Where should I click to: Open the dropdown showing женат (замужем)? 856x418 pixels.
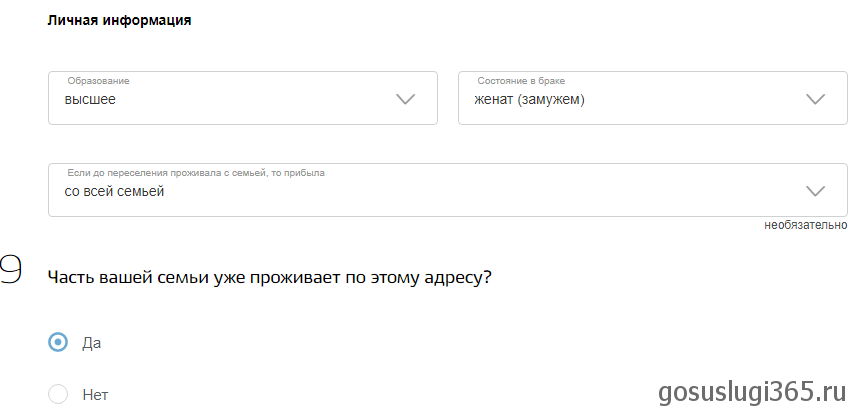click(529, 100)
